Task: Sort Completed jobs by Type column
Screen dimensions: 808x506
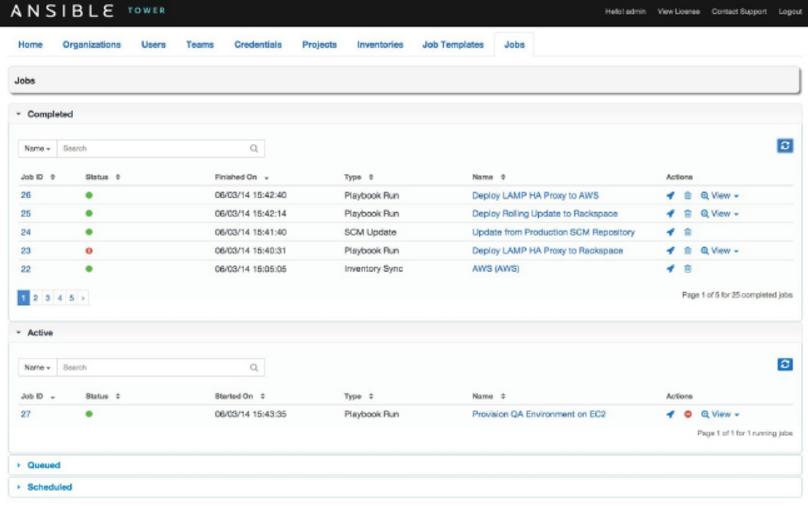Action: click(x=359, y=177)
